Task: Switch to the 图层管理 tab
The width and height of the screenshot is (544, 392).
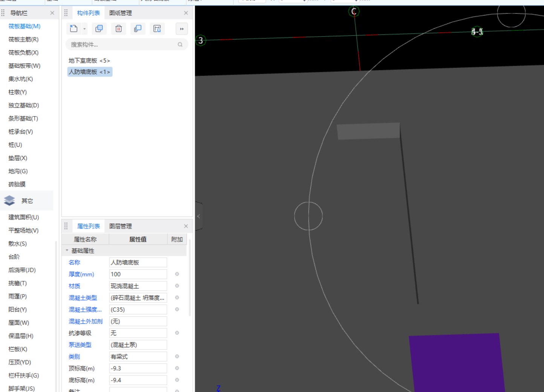Action: click(121, 226)
